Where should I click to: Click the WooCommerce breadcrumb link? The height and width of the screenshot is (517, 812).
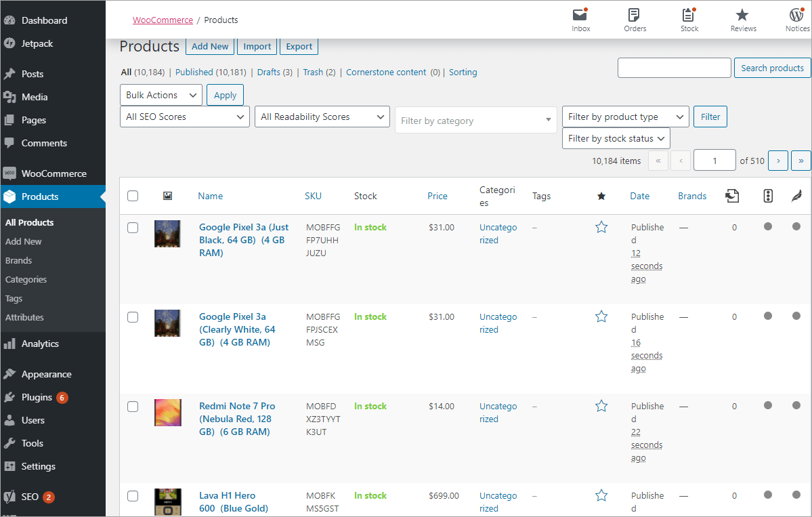[163, 20]
